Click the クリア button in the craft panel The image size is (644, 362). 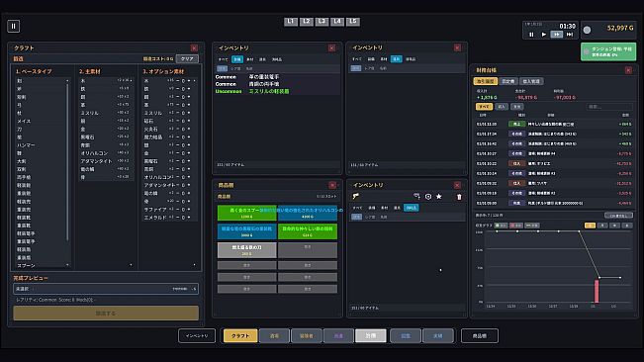(x=187, y=58)
